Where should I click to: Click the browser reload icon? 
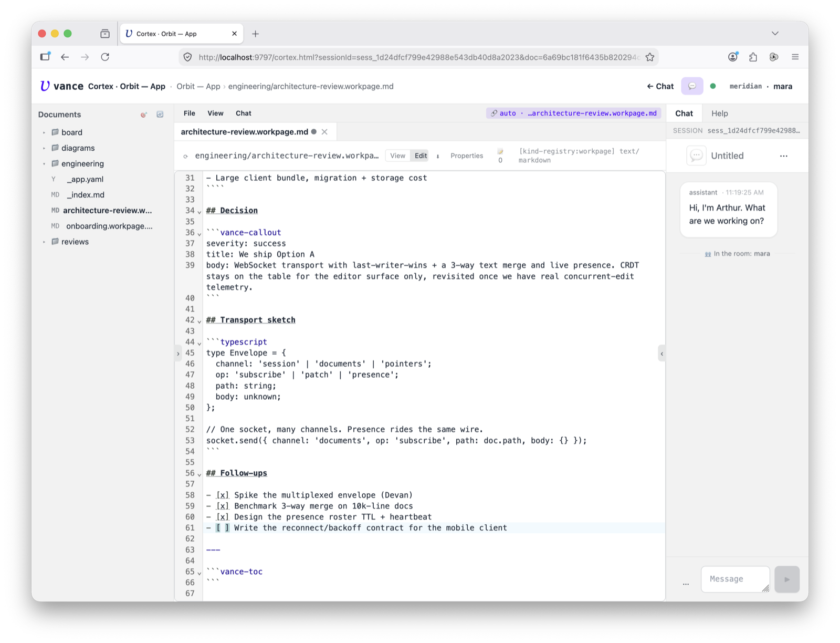[105, 57]
